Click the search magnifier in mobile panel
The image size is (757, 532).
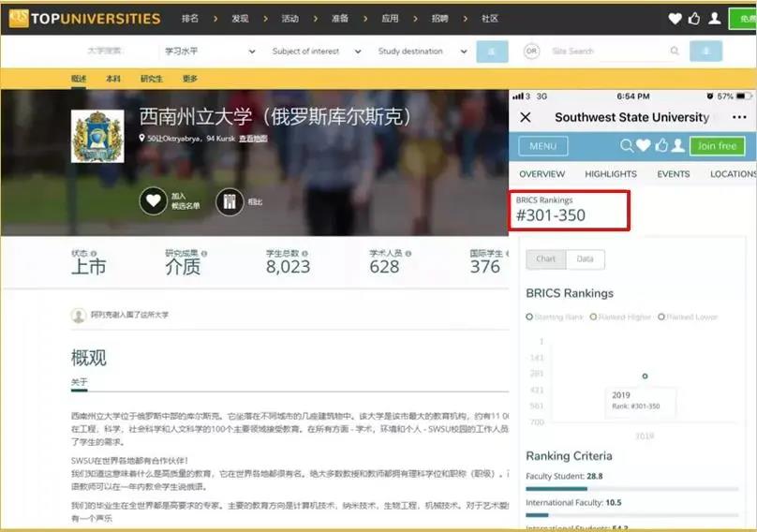627,145
